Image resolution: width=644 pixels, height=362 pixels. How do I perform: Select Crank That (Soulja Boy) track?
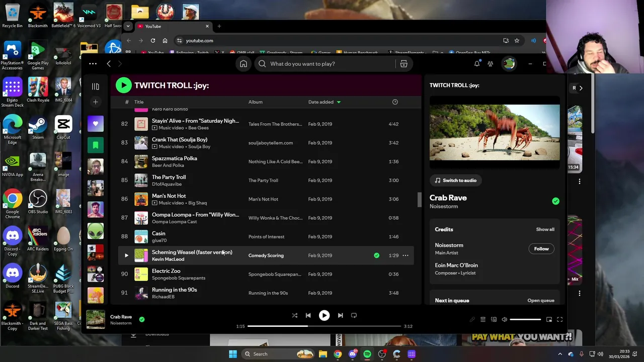pos(266,143)
